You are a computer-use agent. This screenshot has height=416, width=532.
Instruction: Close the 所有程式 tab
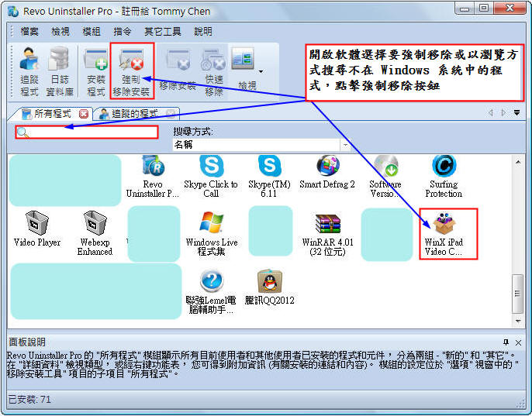84,114
